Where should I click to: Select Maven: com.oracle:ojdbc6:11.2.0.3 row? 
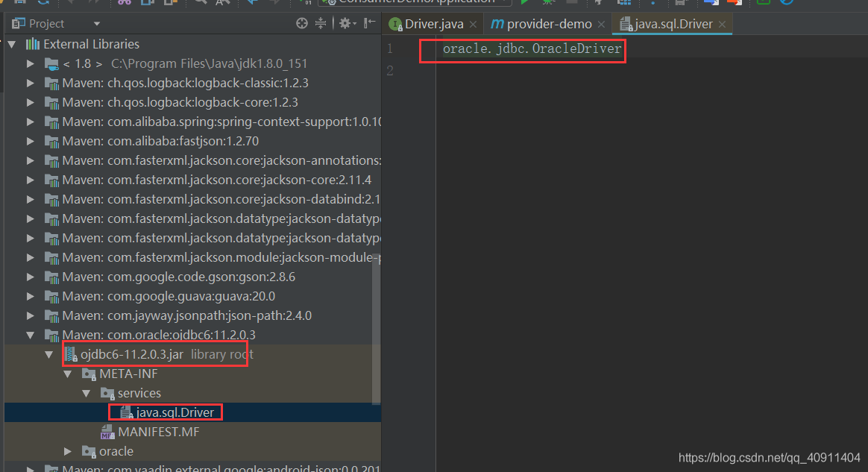[192, 335]
